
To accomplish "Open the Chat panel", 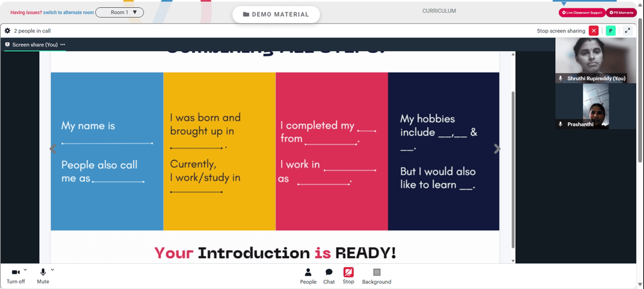I will coord(329,276).
